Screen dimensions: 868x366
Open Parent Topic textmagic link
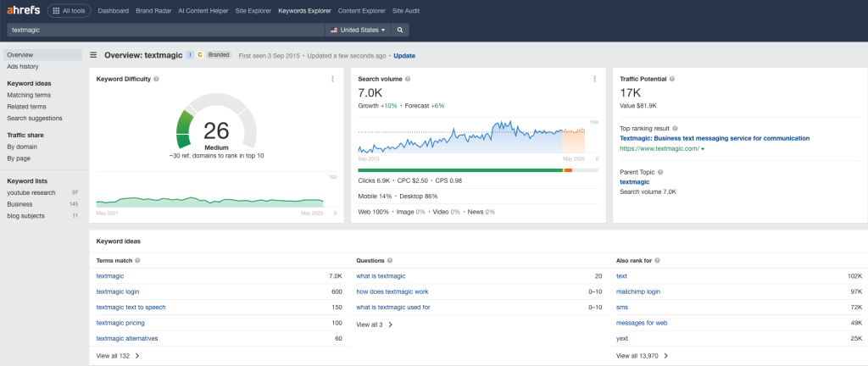[x=634, y=181]
